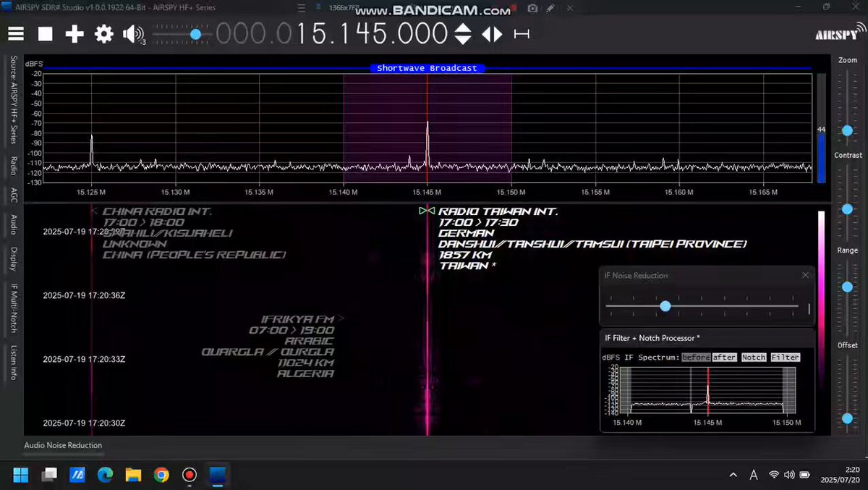The width and height of the screenshot is (868, 490).
Task: Click the Bandicam pencil draw icon
Action: click(x=550, y=7)
